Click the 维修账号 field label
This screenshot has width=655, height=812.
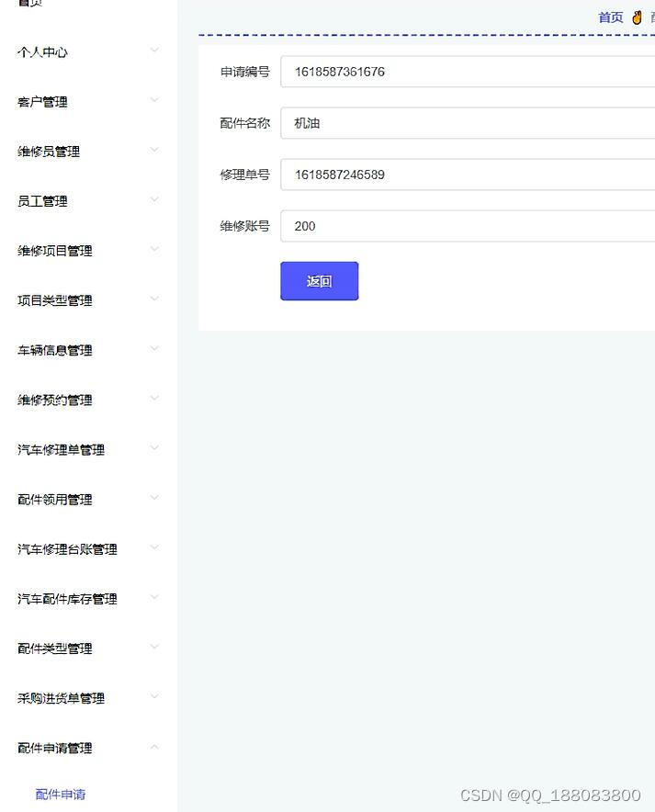(245, 226)
